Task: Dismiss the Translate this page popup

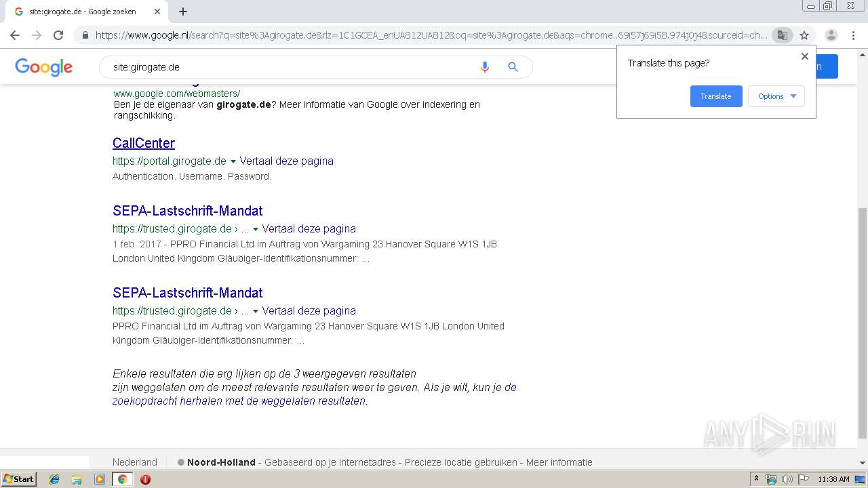Action: pos(805,56)
